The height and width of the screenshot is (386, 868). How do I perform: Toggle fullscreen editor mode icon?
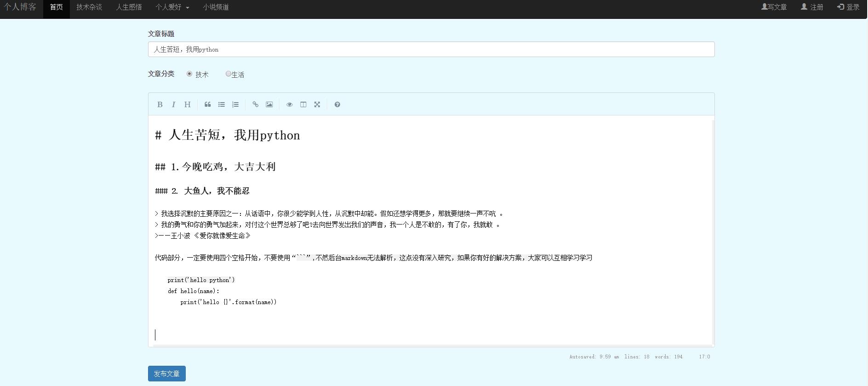pyautogui.click(x=317, y=104)
